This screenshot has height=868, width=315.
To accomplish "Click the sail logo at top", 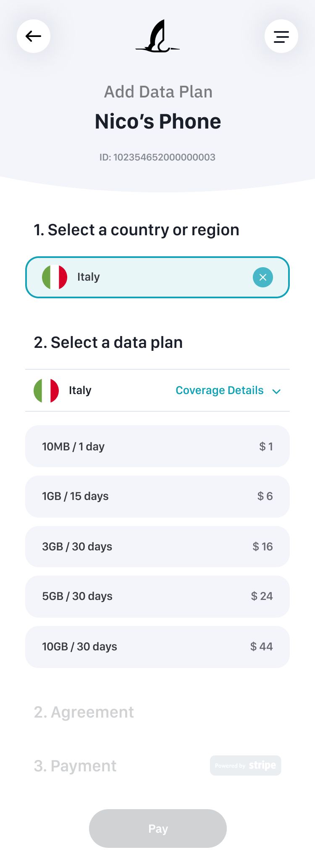I will pos(157,37).
